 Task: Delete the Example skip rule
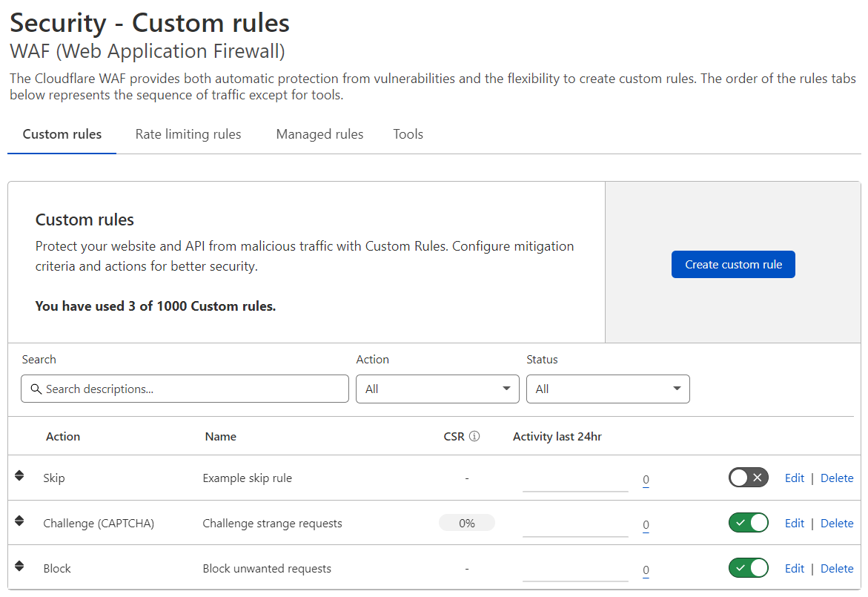click(x=837, y=478)
